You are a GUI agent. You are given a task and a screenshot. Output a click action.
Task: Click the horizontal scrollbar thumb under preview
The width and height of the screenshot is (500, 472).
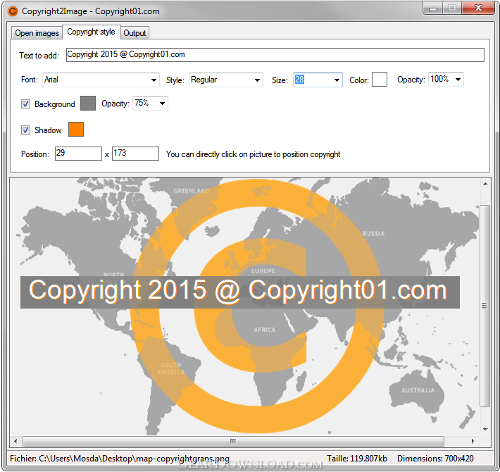tap(233, 441)
